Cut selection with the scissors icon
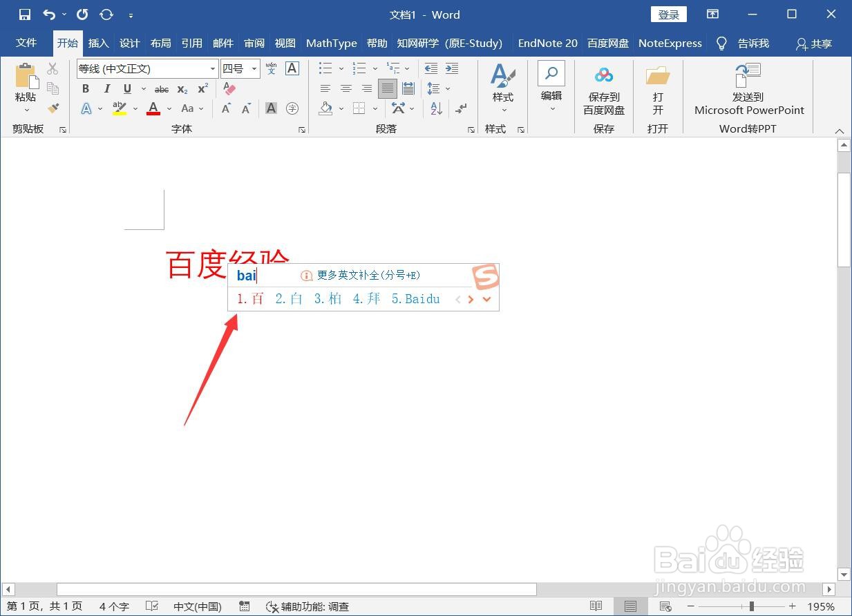852x616 pixels. coord(53,68)
